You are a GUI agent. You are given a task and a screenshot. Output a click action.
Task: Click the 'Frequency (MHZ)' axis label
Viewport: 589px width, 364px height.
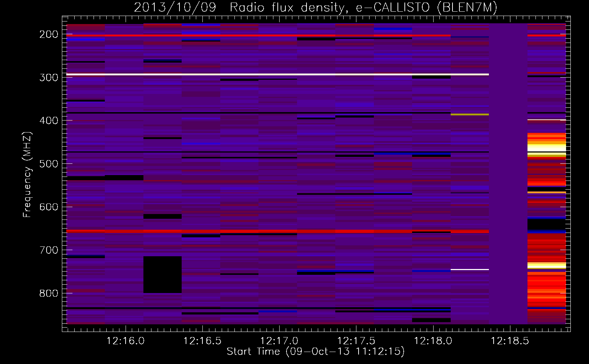tap(27, 174)
